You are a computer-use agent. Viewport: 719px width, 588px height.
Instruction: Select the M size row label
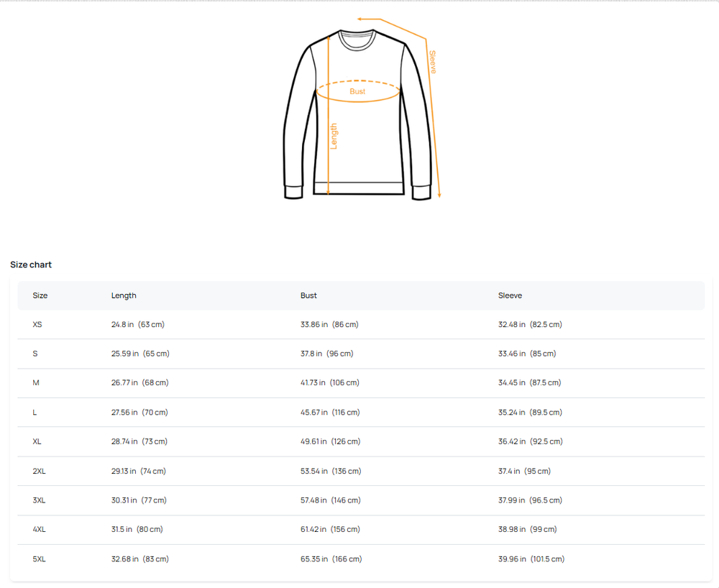36,383
